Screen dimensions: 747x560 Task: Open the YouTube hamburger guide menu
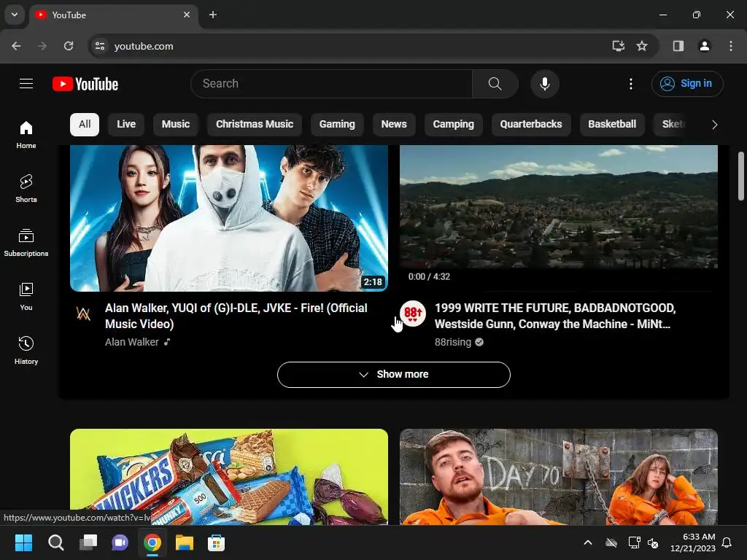26,84
